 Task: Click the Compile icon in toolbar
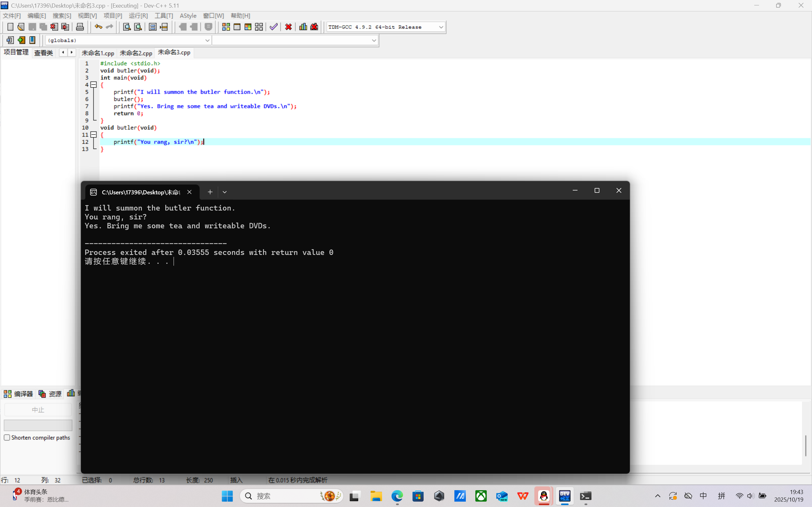click(x=226, y=27)
